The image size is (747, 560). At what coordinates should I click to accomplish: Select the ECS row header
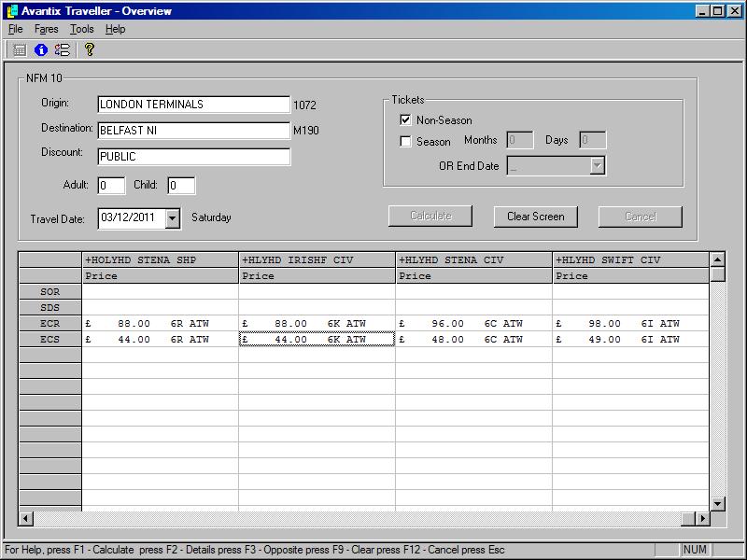coord(50,339)
